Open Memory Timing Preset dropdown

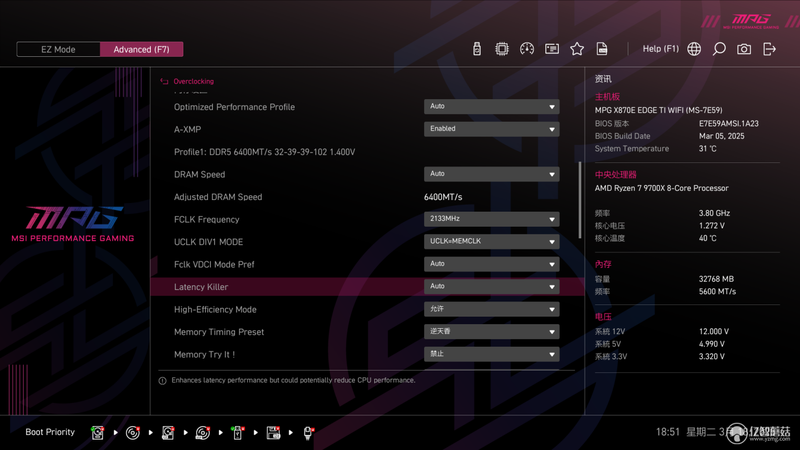[491, 332]
